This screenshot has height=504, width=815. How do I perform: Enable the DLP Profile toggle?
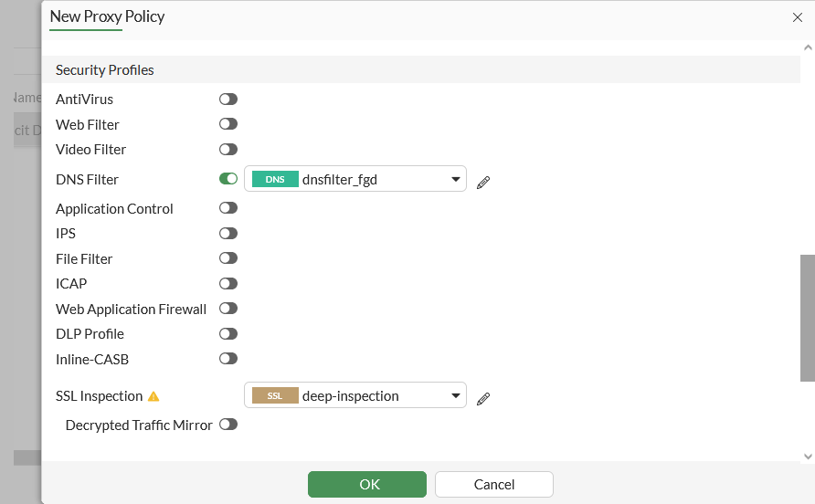[228, 334]
